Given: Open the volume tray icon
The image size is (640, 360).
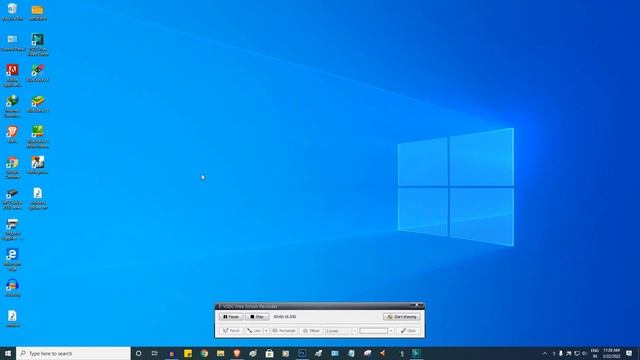Looking at the screenshot, I should pyautogui.click(x=584, y=353).
